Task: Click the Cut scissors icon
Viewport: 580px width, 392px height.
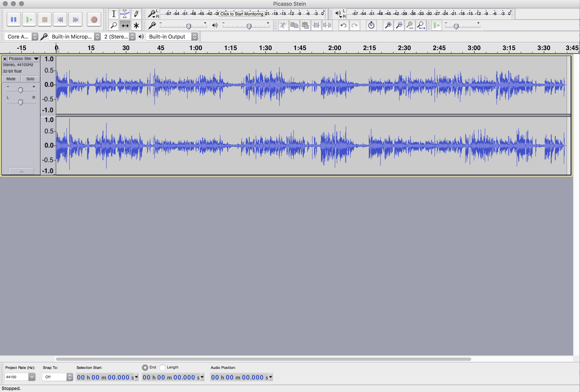Action: 283,25
